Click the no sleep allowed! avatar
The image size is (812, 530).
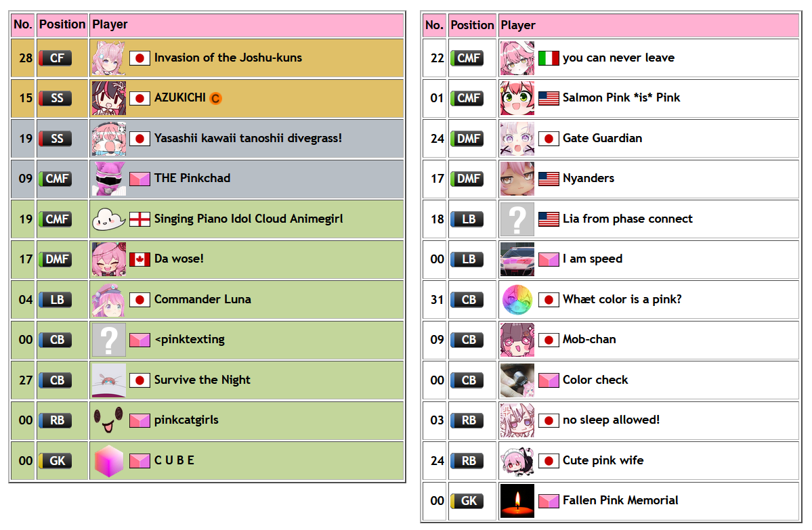coord(517,420)
